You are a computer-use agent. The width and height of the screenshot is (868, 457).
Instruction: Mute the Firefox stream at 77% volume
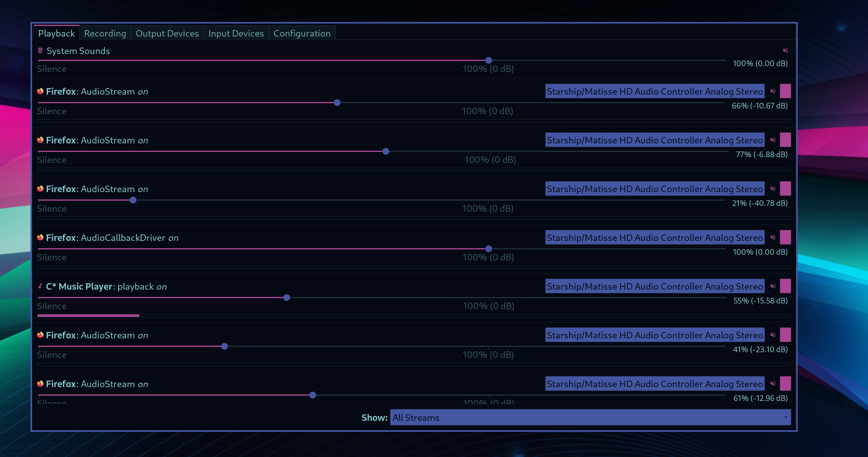[773, 140]
